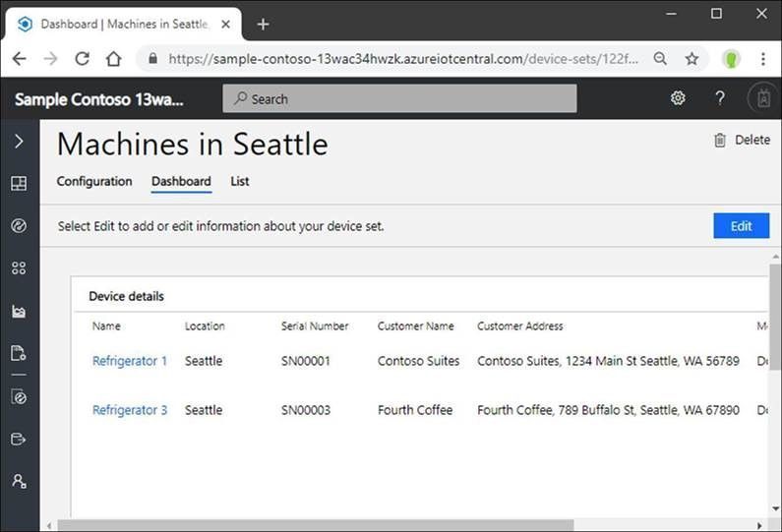Switch to the Configuration tab
Viewport: 782px width, 532px height.
coord(94,181)
